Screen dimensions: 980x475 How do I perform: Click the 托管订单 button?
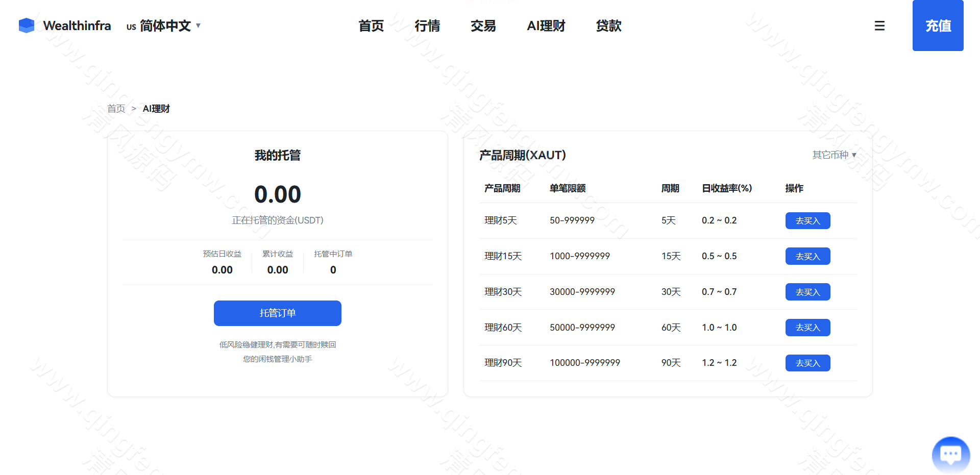(x=278, y=313)
